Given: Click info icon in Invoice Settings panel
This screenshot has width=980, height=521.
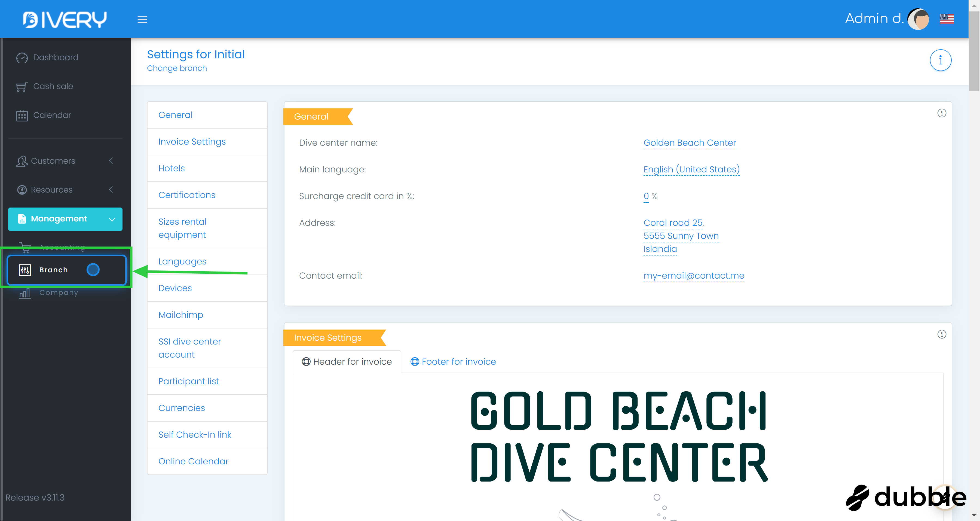Looking at the screenshot, I should 942,334.
